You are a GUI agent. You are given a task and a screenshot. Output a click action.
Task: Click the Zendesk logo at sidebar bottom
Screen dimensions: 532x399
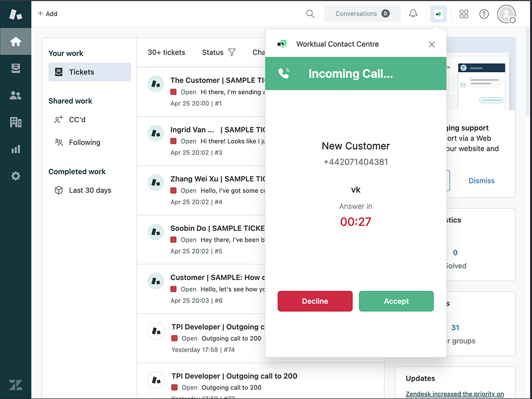click(16, 385)
